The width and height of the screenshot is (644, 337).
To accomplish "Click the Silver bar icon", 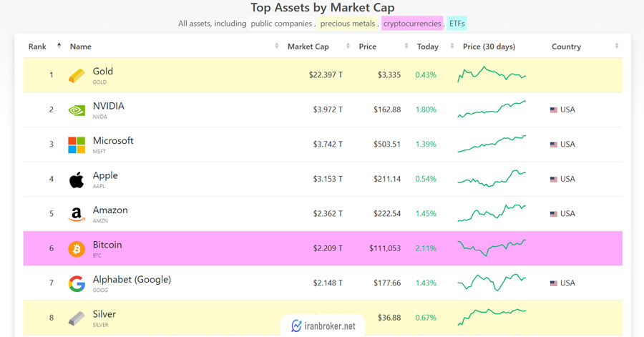I will tap(77, 318).
